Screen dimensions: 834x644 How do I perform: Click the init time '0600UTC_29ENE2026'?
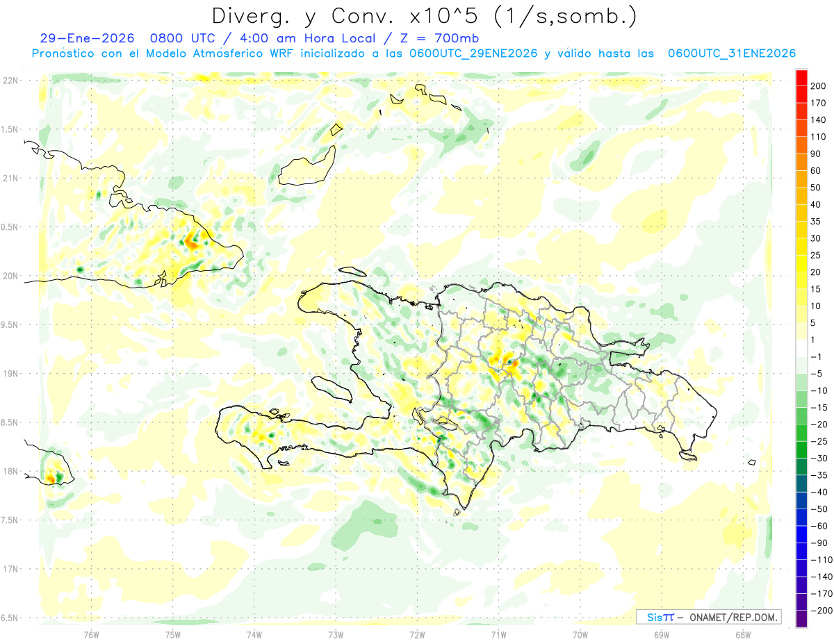pos(473,53)
